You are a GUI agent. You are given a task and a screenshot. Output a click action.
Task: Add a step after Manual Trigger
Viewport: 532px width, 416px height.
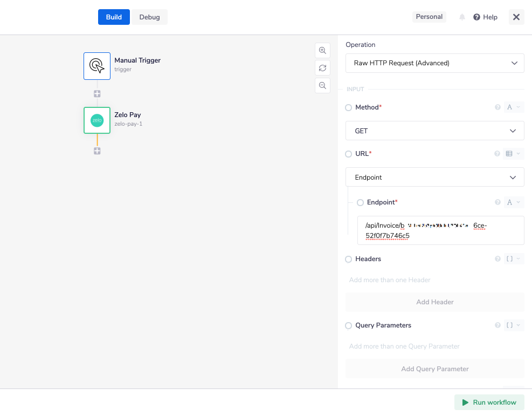tap(97, 94)
